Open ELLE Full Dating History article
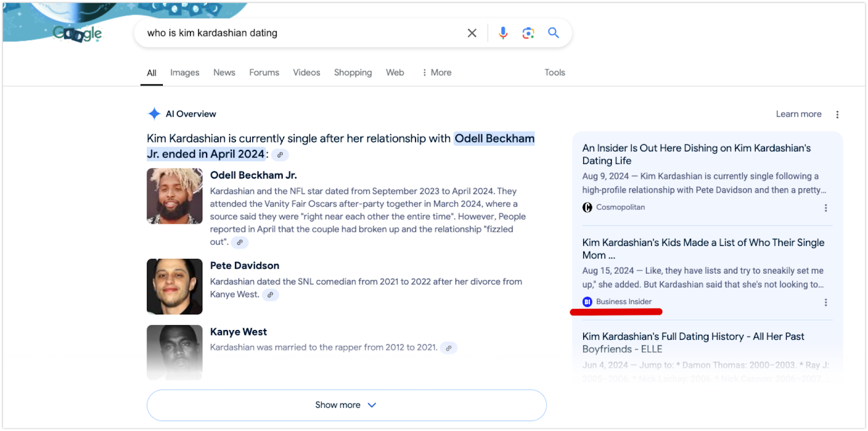The image size is (868, 431). (x=693, y=343)
